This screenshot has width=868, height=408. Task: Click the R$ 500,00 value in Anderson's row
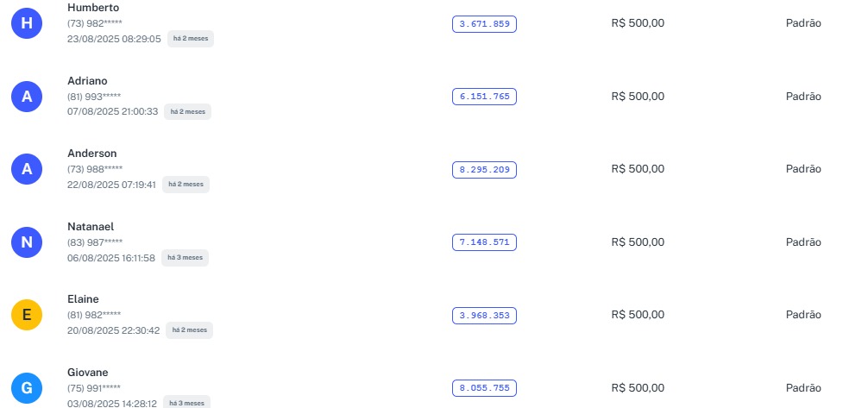pos(638,169)
